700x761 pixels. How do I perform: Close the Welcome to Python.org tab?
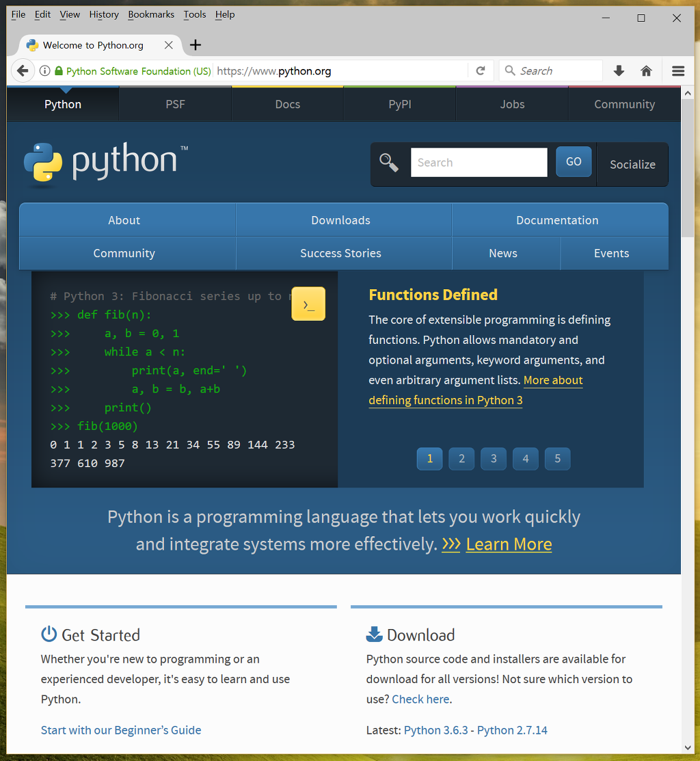pyautogui.click(x=169, y=45)
